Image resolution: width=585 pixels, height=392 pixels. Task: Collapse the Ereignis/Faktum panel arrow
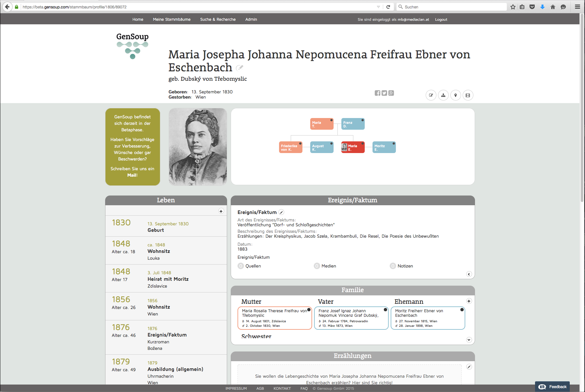click(469, 274)
